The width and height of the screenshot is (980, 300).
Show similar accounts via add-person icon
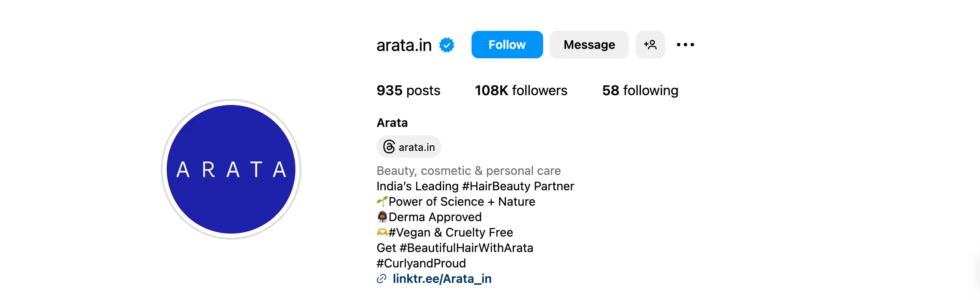650,45
